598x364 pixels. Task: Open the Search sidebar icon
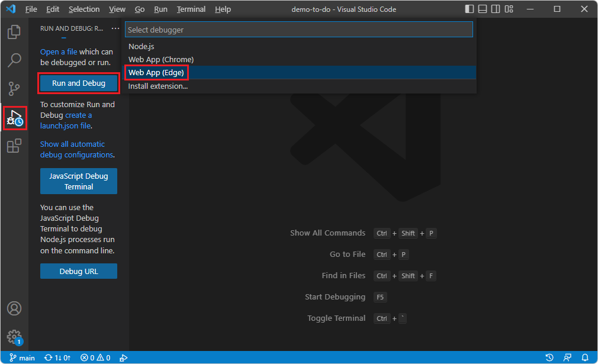point(14,60)
